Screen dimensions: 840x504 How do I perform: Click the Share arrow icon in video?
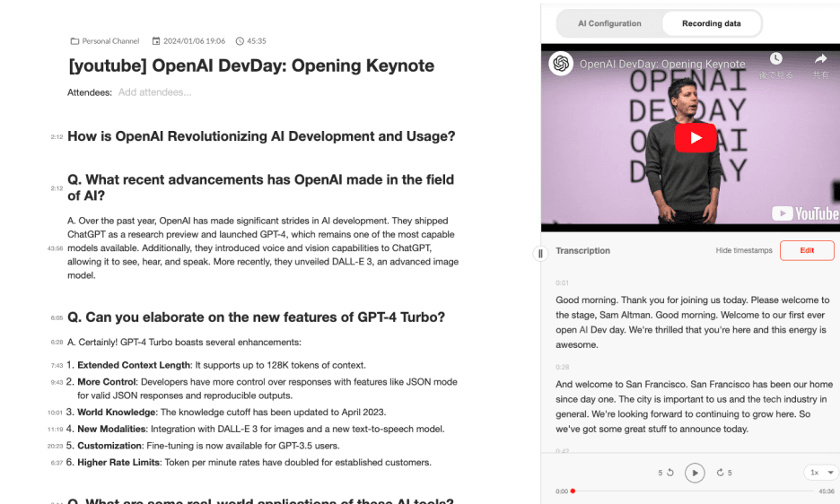point(821,58)
